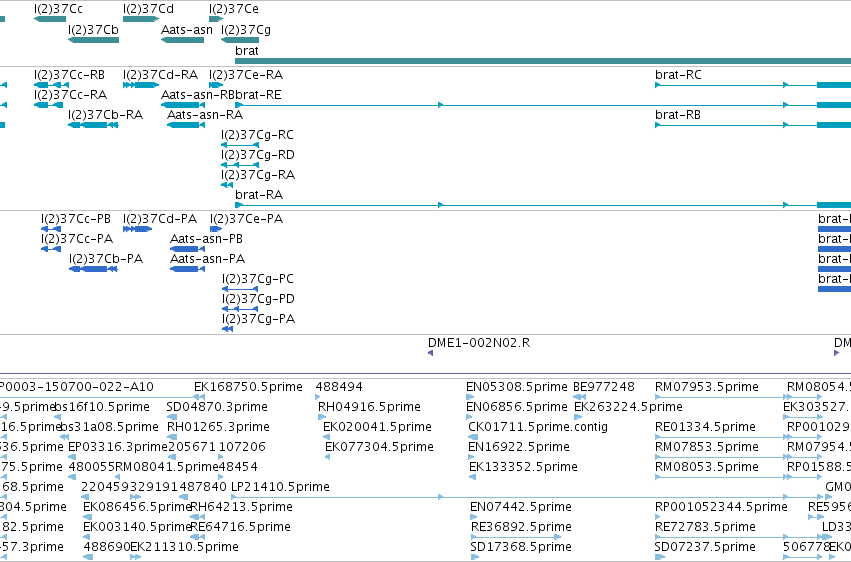
Task: Select the brat-RC transcript label
Action: click(x=678, y=74)
